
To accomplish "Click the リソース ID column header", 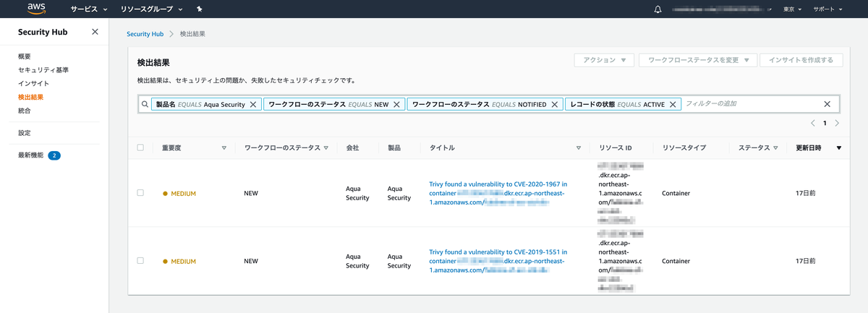I will (616, 148).
